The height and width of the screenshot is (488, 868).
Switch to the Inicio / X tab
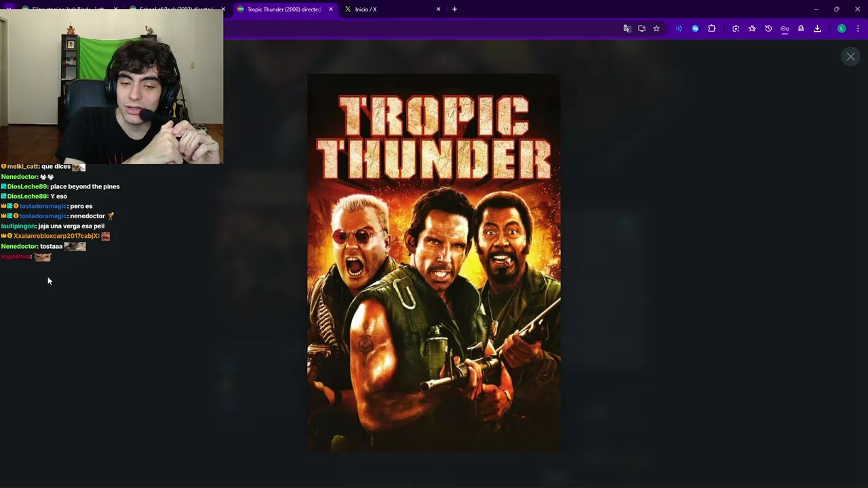point(393,9)
